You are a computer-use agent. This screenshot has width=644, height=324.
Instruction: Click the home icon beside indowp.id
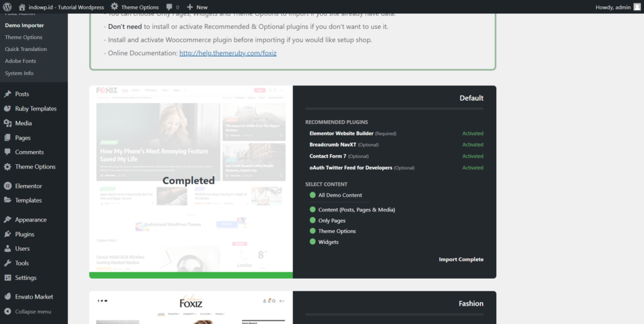(x=22, y=7)
